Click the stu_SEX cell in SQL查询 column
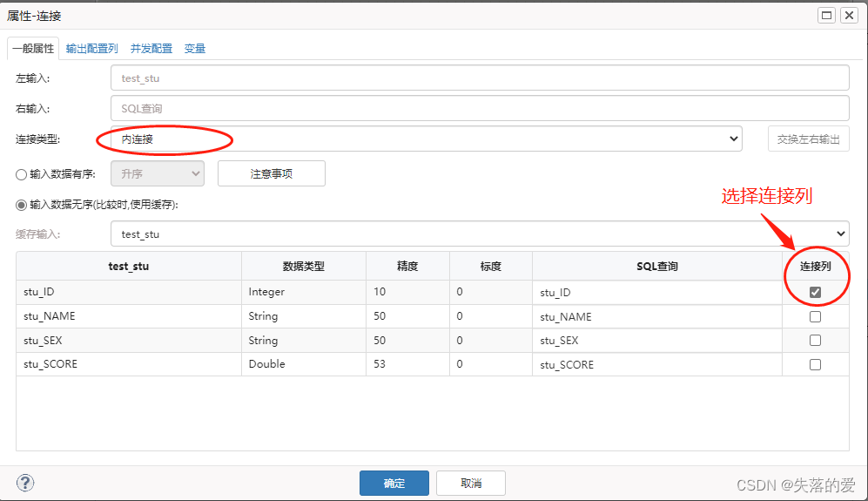The width and height of the screenshot is (868, 501). pos(657,341)
